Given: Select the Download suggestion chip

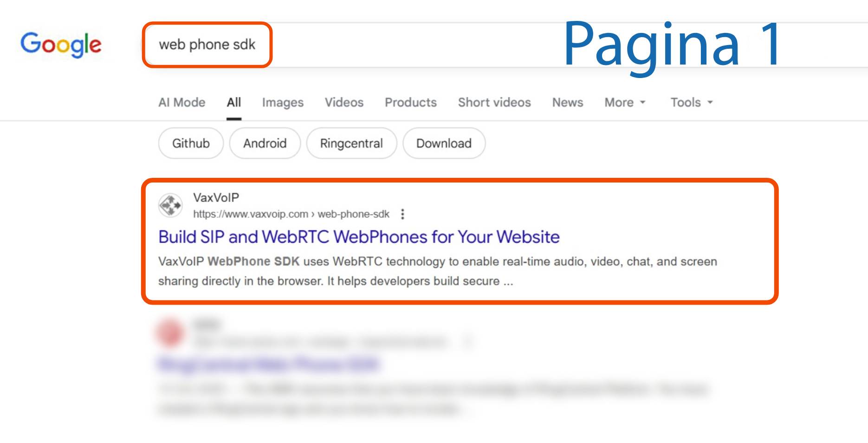Looking at the screenshot, I should [444, 143].
